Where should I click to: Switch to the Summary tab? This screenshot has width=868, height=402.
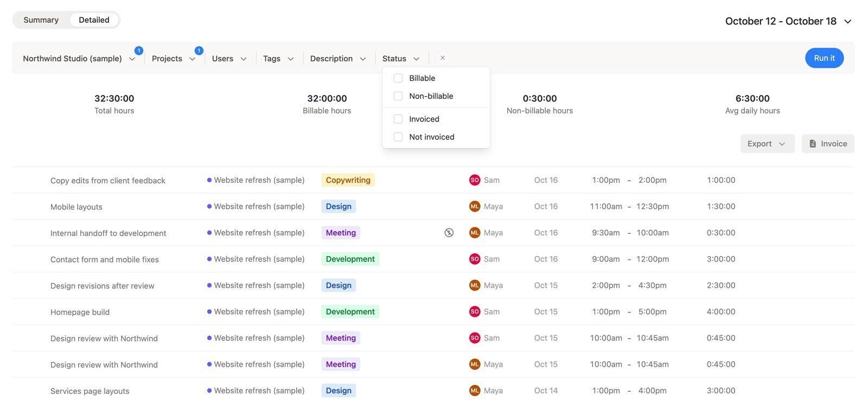pyautogui.click(x=41, y=20)
